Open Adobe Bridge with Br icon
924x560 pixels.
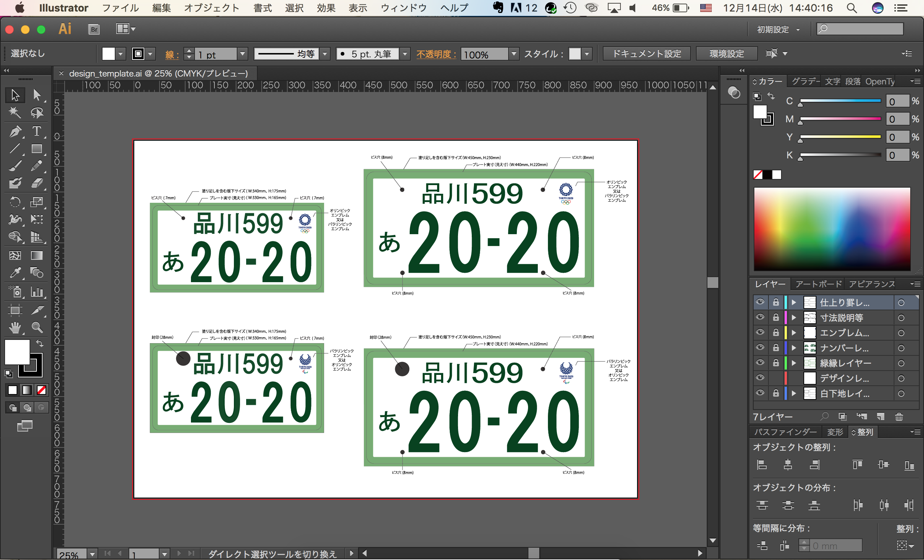(94, 29)
